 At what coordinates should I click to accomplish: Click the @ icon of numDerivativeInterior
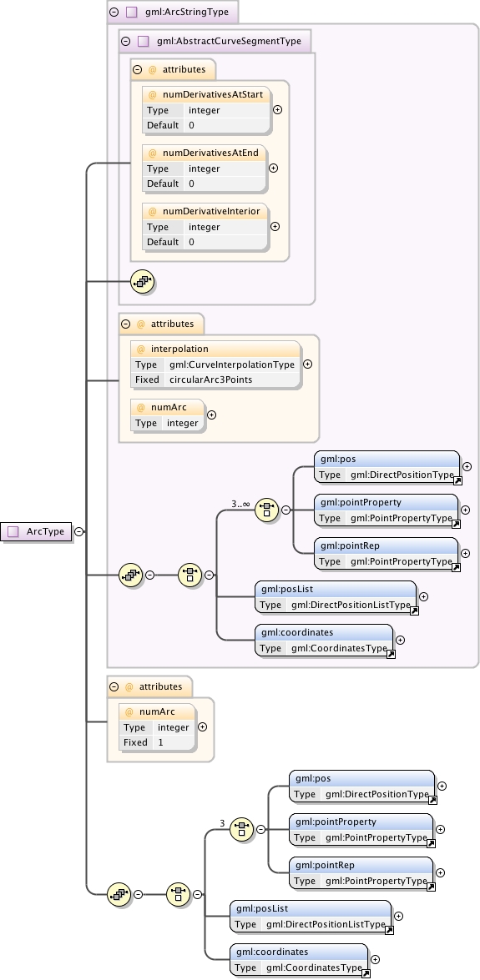[x=152, y=211]
